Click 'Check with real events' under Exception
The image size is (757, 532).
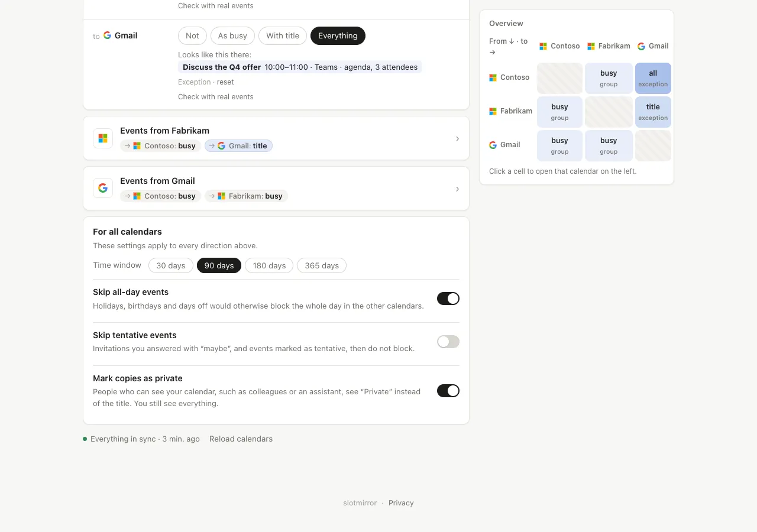216,97
